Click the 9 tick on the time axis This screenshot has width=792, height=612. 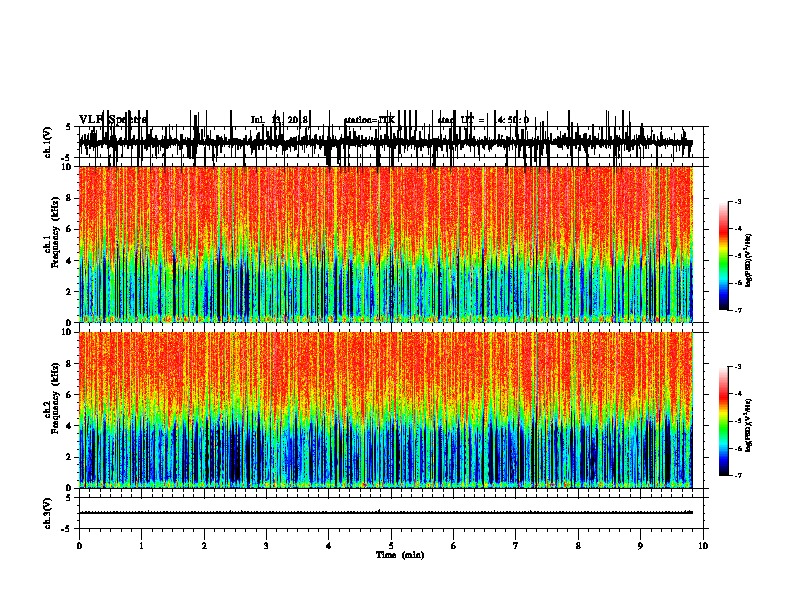[640, 546]
